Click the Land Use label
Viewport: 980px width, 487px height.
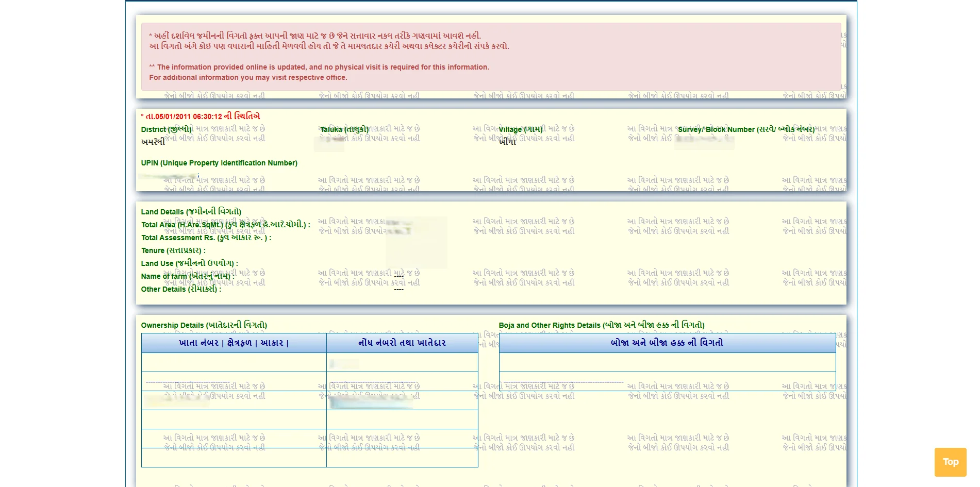189,263
